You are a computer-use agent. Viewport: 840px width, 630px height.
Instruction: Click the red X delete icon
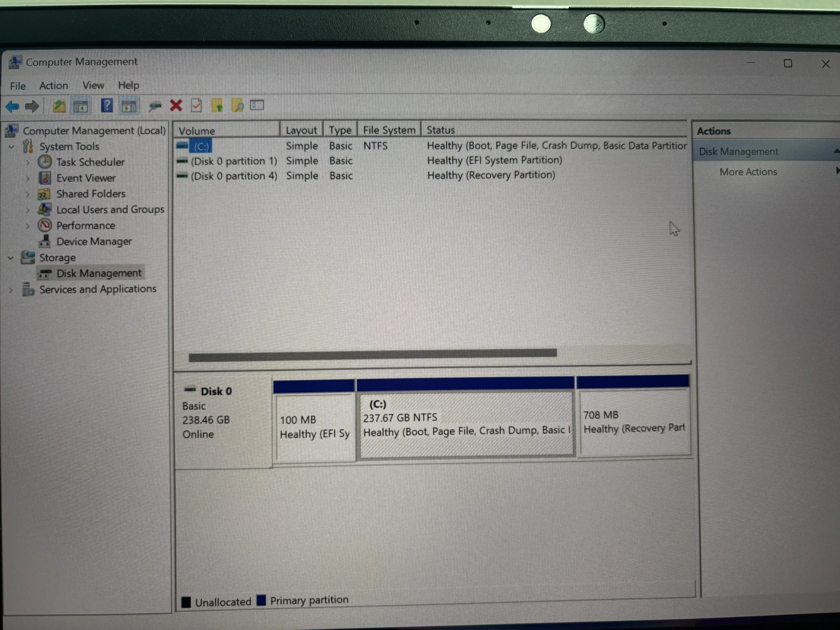[x=176, y=106]
